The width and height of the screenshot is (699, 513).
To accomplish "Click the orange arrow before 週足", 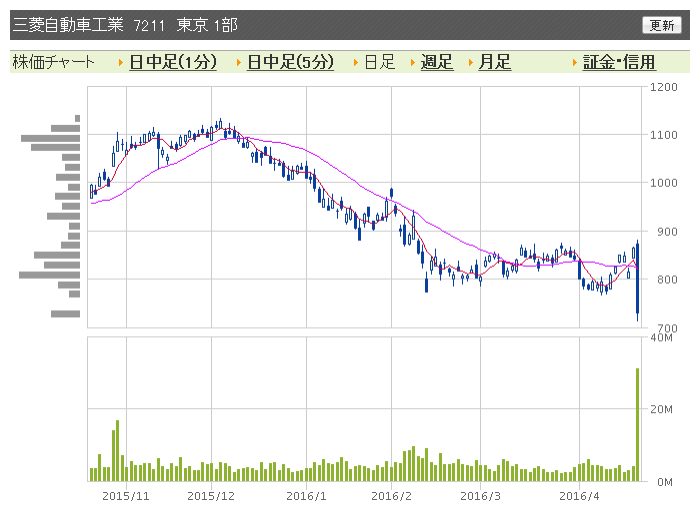I will click(413, 62).
